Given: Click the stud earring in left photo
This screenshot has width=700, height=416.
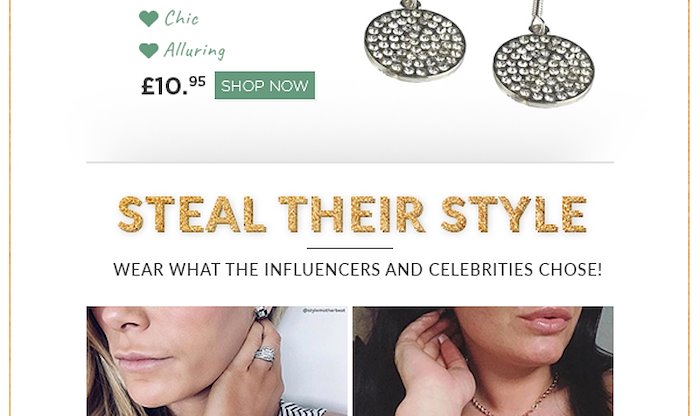Looking at the screenshot, I should [x=262, y=313].
